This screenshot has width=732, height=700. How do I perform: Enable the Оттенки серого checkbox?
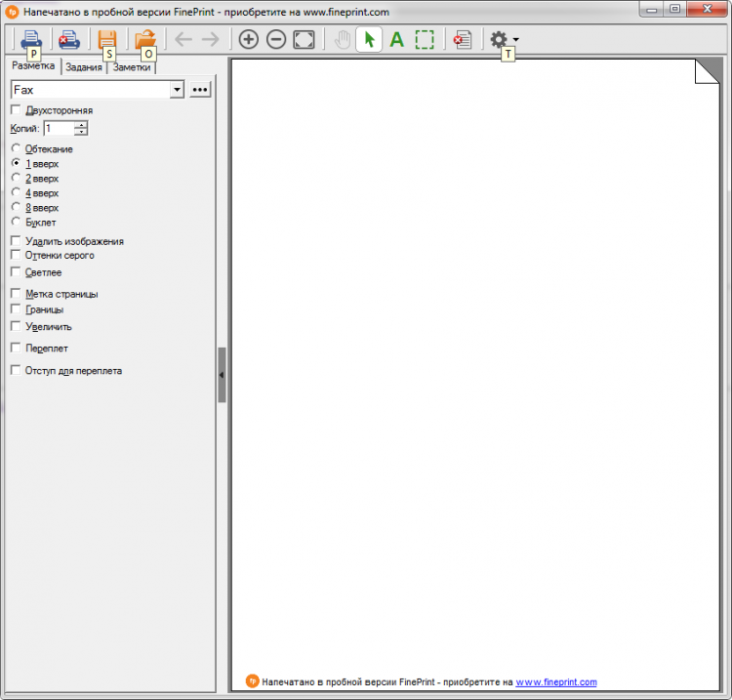tap(16, 255)
